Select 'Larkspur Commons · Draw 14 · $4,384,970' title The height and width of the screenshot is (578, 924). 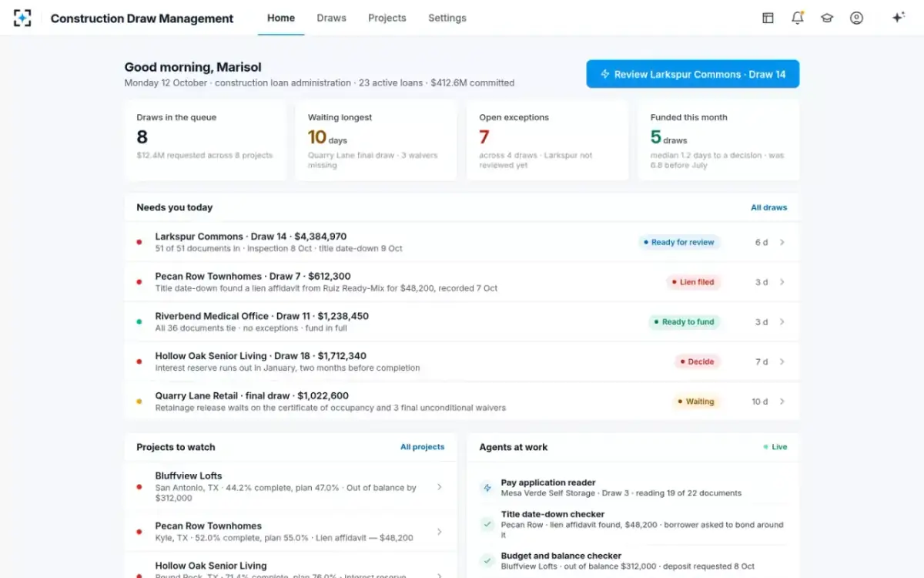tap(251, 237)
